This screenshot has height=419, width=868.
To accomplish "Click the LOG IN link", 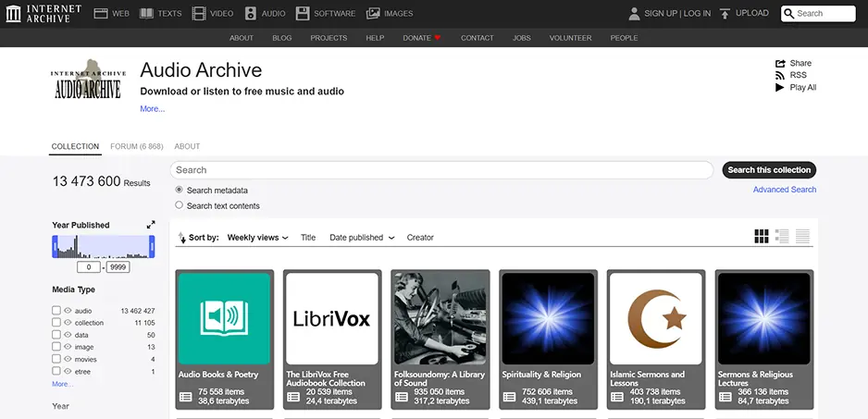I will click(x=697, y=13).
